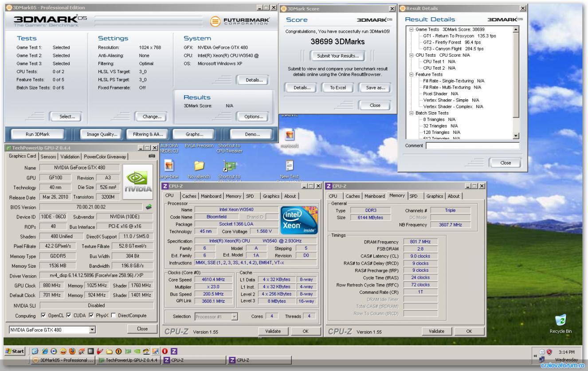
Task: Open Mainboard tab in processor CPU-Z window
Action: (212, 196)
